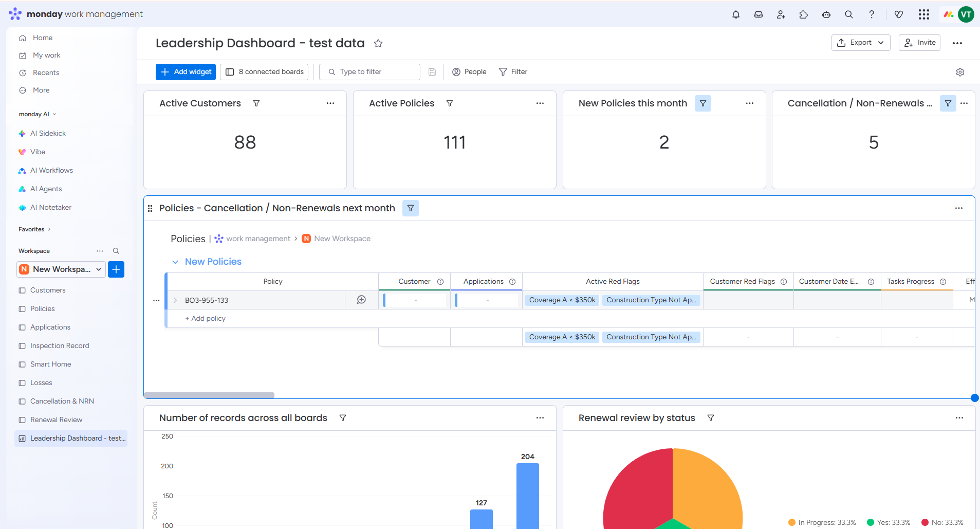This screenshot has height=529, width=980.
Task: Open the Number of records widget menu
Action: click(540, 418)
